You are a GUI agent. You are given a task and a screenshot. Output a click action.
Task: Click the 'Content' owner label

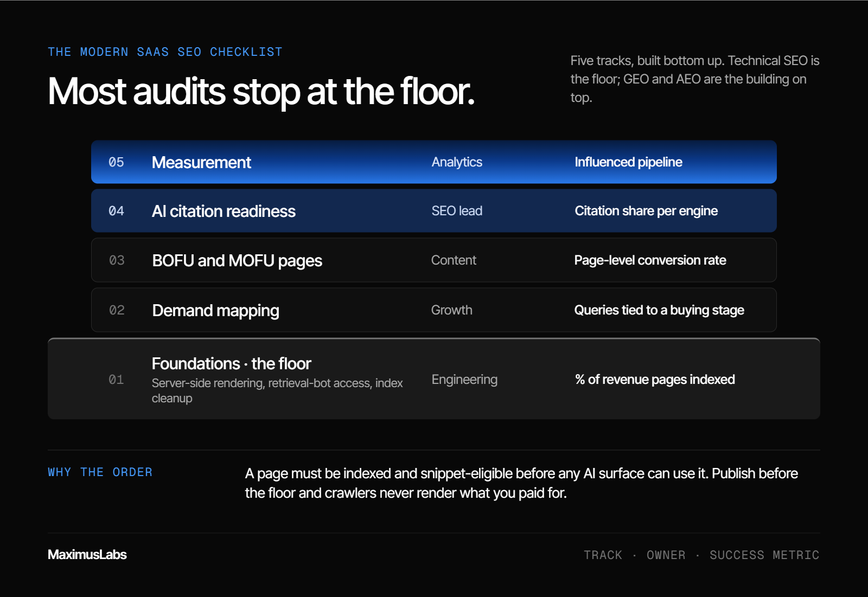click(454, 260)
